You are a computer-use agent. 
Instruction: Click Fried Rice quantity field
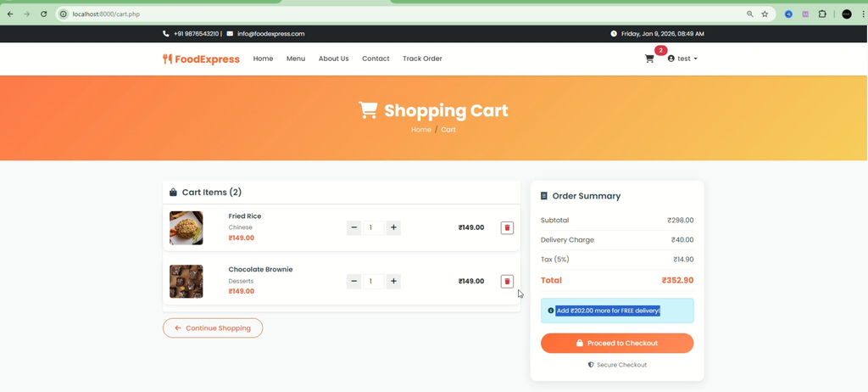click(x=374, y=228)
